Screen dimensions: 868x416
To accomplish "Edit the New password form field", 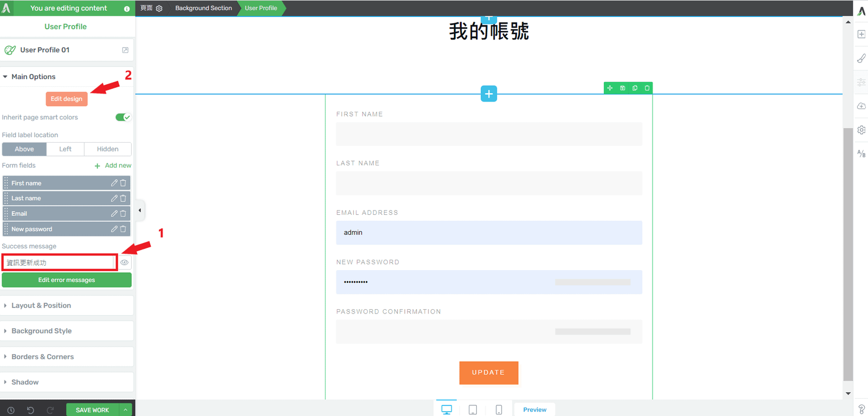I will 114,229.
